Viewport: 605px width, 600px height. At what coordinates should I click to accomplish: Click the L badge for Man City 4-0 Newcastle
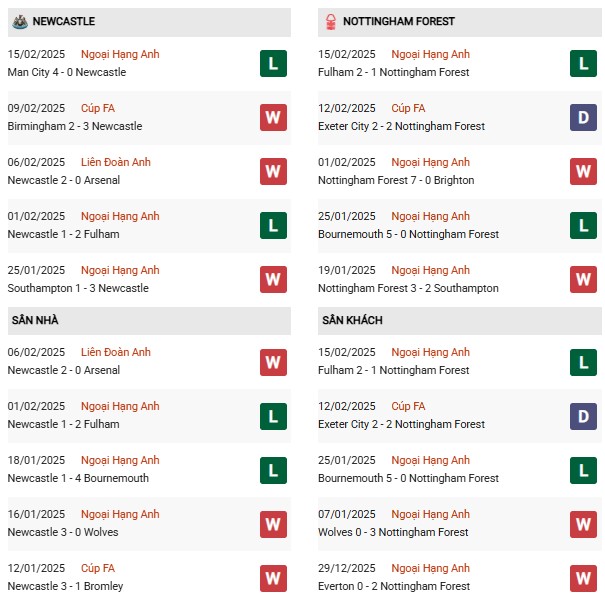pos(273,64)
